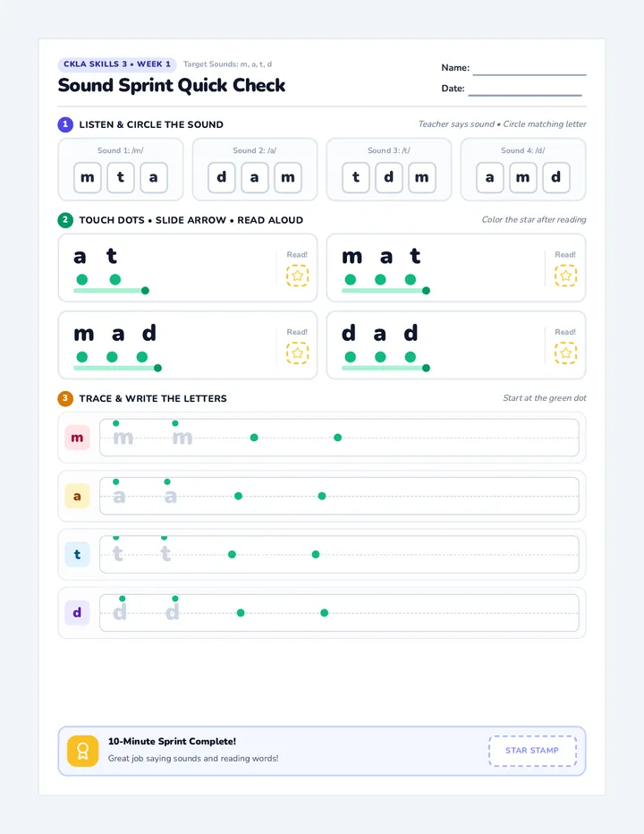Click the STAR STAMP dashed box
Screen dimensions: 644x834
coord(532,751)
